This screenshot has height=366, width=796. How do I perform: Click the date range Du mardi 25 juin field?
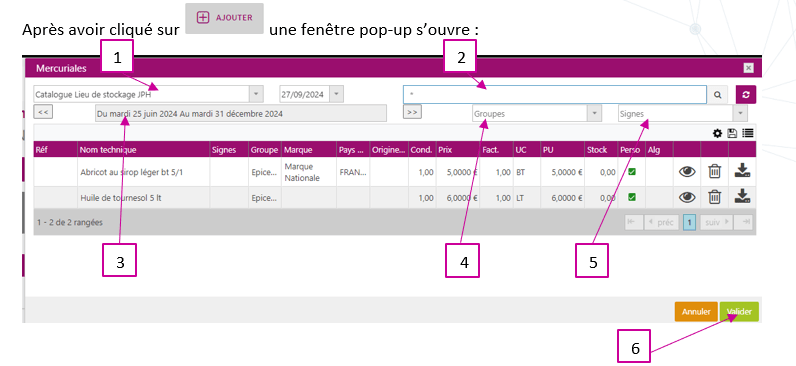point(241,114)
